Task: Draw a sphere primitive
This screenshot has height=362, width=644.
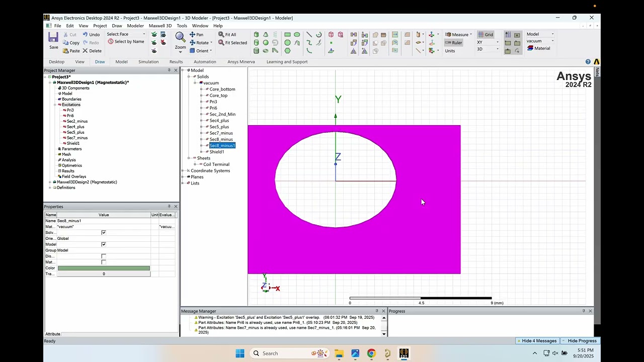Action: 266,43
